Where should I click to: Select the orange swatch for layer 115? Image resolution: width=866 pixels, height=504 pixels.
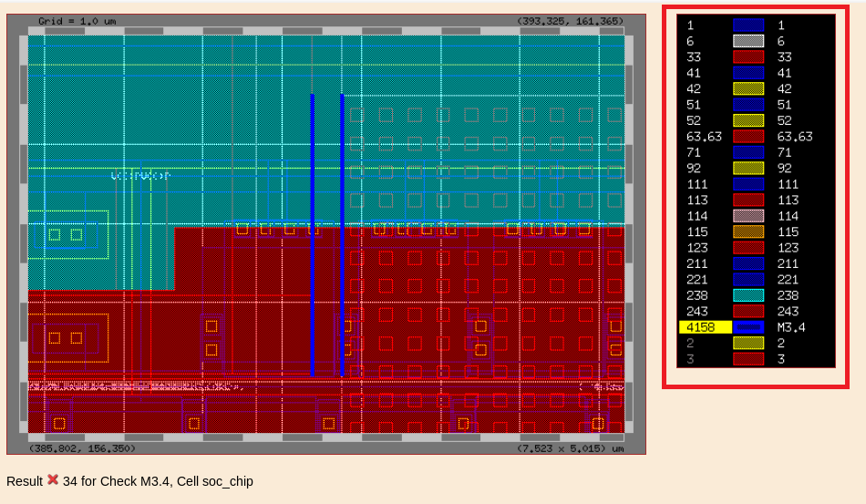(x=748, y=232)
